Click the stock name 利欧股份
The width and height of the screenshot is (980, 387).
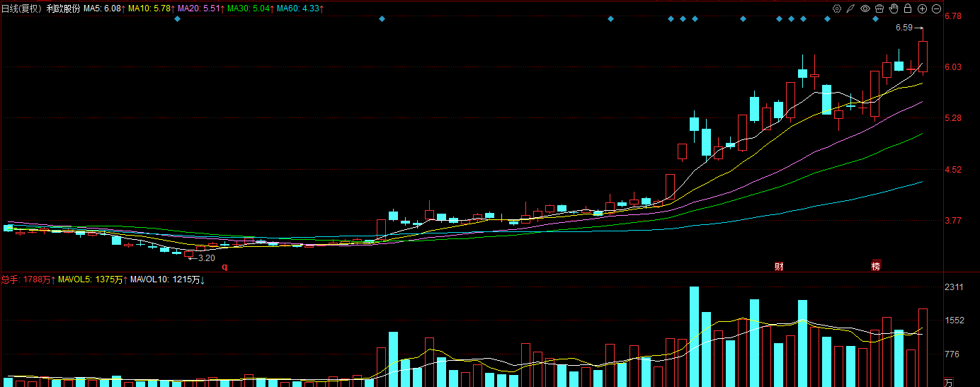tap(63, 8)
